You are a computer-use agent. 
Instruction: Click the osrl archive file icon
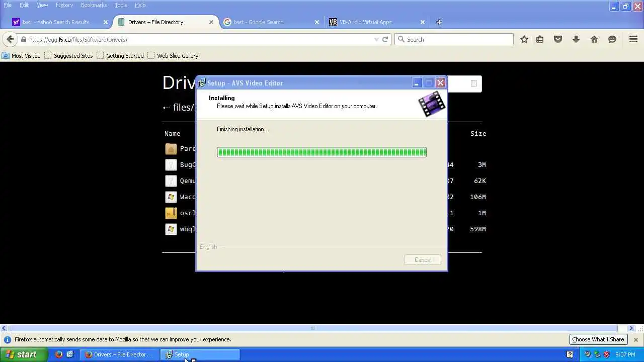point(171,213)
